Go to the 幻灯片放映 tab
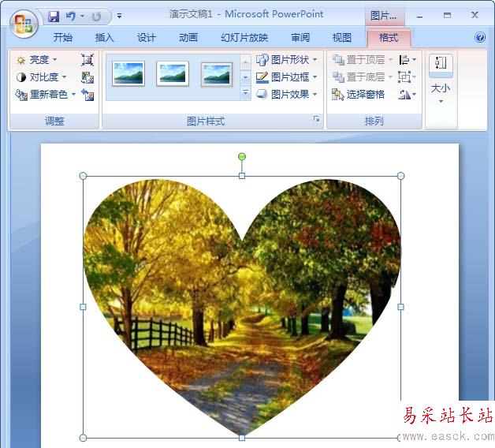Screen dimensions: 495x448 (244, 38)
